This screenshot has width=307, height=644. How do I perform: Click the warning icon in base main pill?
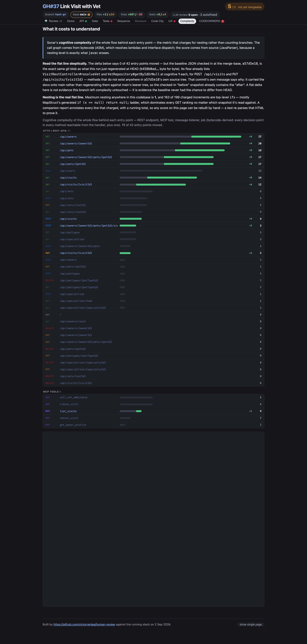[x=89, y=15]
